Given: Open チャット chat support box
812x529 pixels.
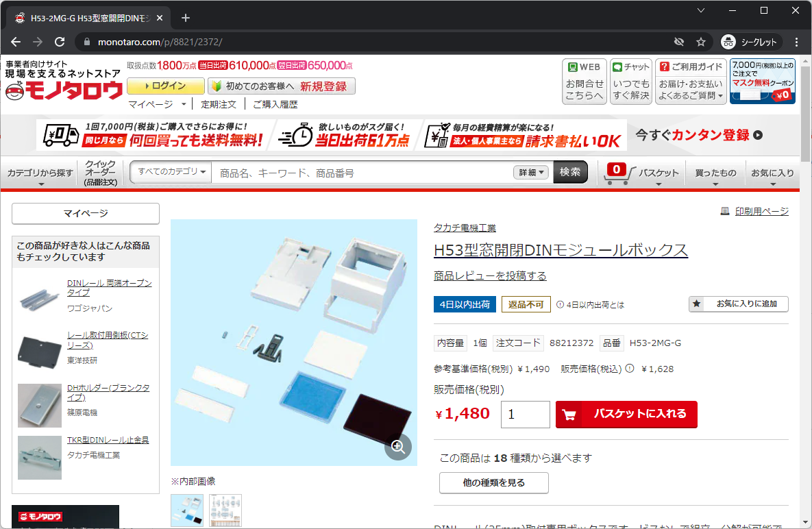Looking at the screenshot, I should tap(630, 82).
